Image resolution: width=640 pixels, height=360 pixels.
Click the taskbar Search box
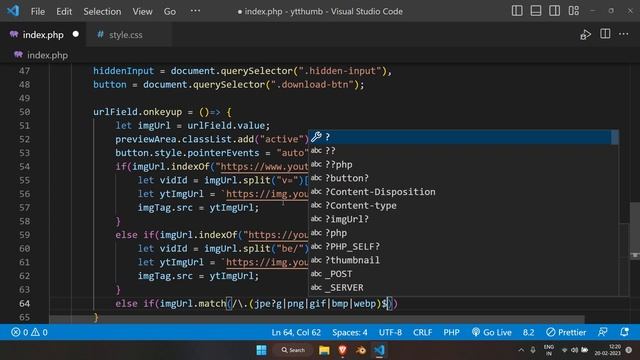click(x=293, y=350)
